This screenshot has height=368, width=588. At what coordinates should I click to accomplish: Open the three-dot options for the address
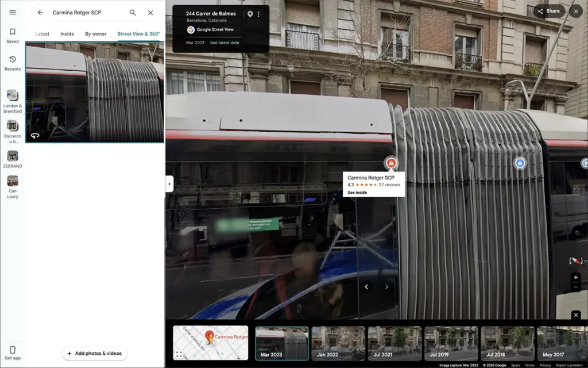(x=258, y=14)
